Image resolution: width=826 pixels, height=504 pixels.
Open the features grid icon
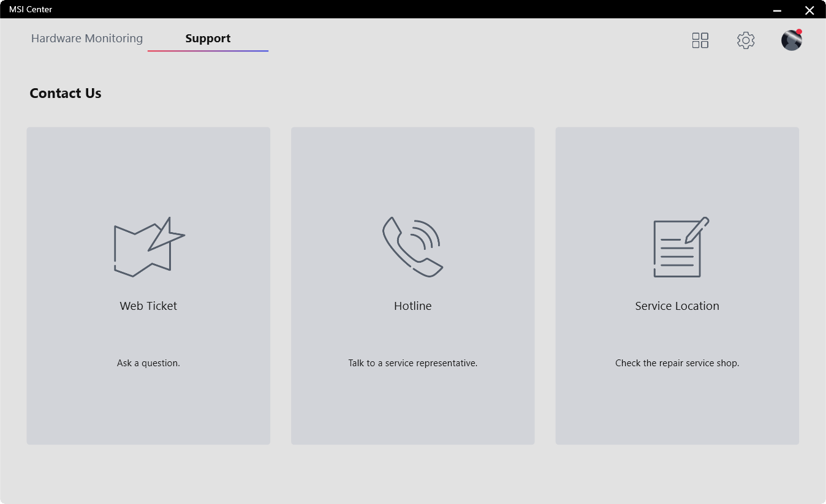coord(700,40)
